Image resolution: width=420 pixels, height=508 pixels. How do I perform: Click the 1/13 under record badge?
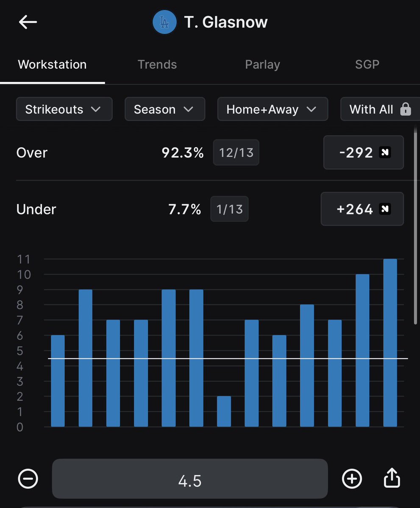tap(229, 209)
